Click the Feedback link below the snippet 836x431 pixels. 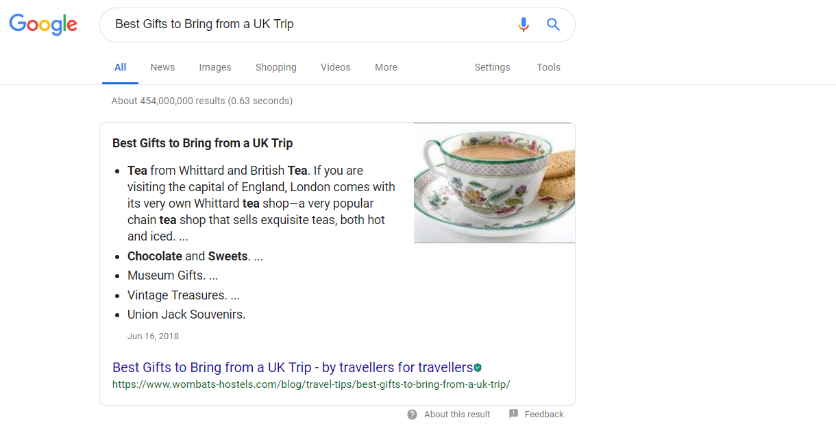[544, 414]
